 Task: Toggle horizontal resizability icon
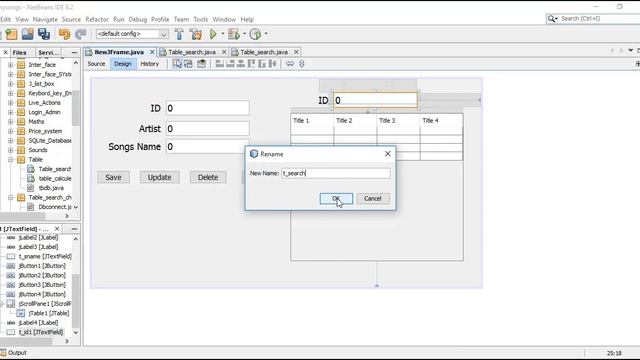point(290,64)
